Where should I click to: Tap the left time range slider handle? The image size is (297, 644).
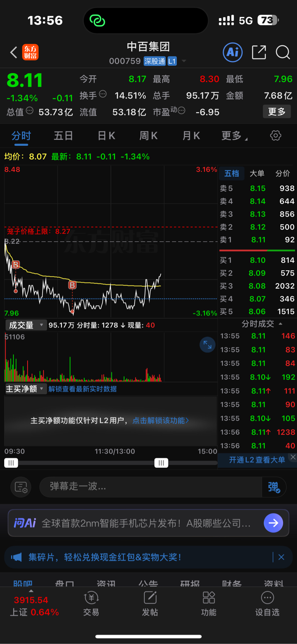pyautogui.click(x=11, y=463)
